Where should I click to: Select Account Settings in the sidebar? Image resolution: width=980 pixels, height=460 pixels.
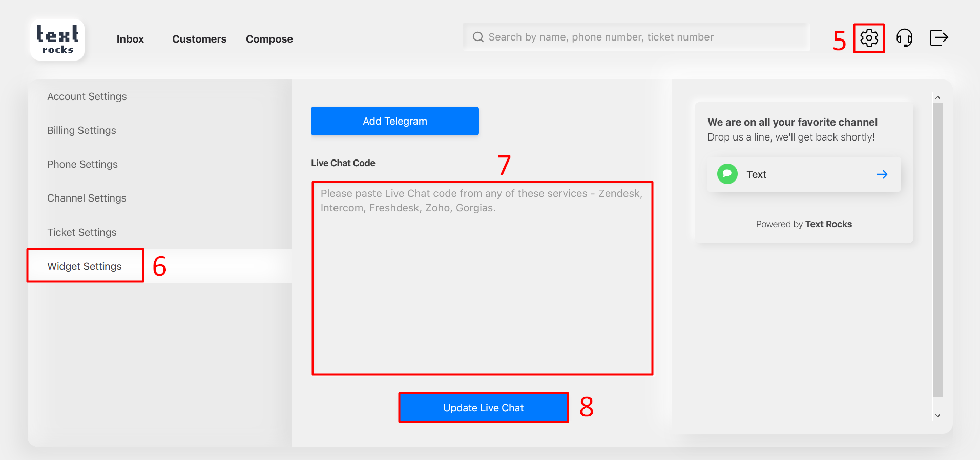click(87, 96)
